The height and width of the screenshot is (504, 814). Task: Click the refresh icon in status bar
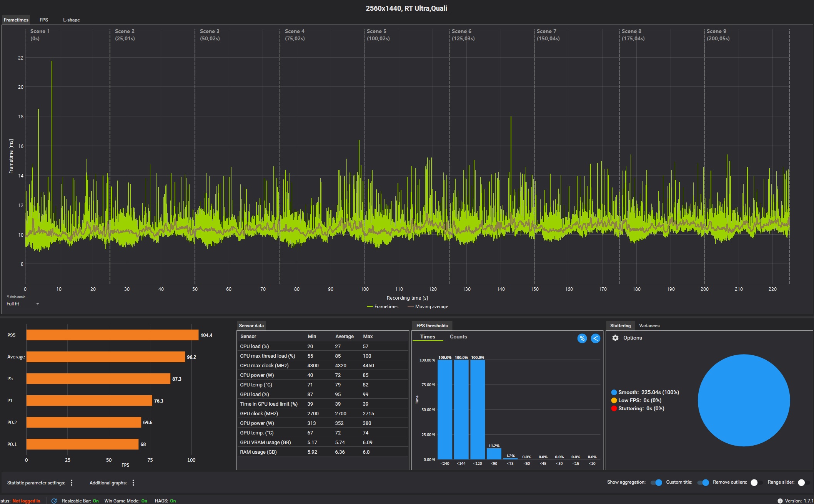(x=54, y=501)
